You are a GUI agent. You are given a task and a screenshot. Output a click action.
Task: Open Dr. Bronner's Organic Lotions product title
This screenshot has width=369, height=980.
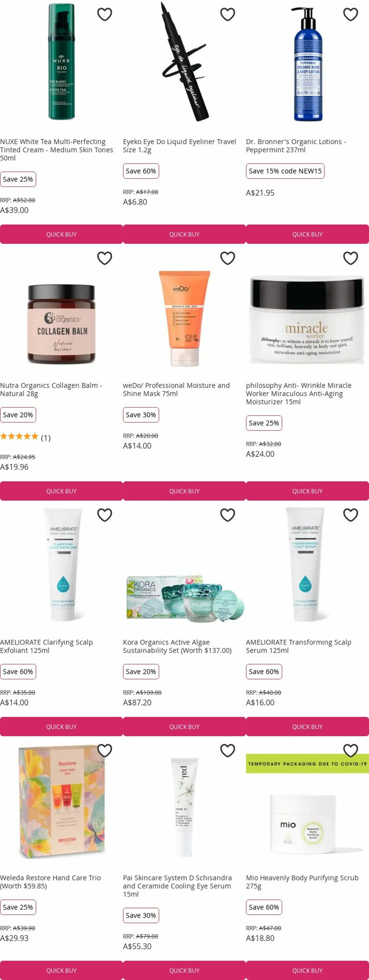(296, 146)
